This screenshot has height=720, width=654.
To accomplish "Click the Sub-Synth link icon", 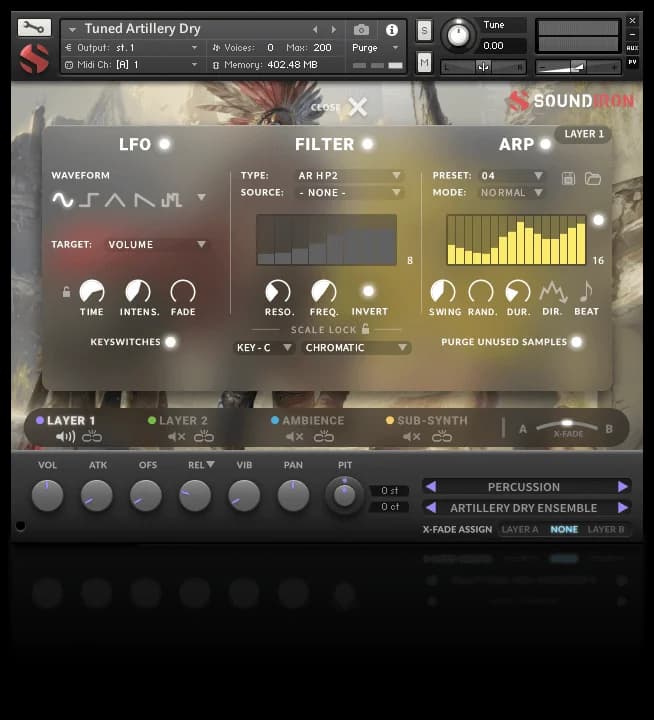I will point(442,436).
